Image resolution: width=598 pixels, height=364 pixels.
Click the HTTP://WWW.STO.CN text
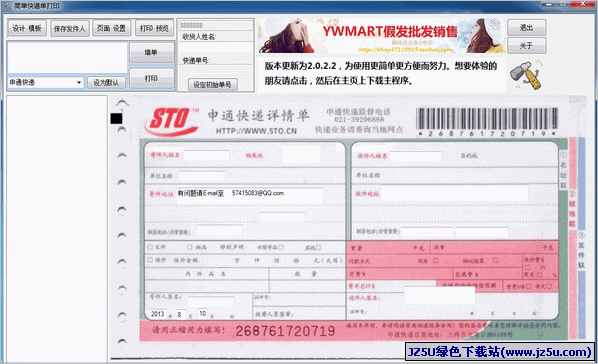pos(256,131)
